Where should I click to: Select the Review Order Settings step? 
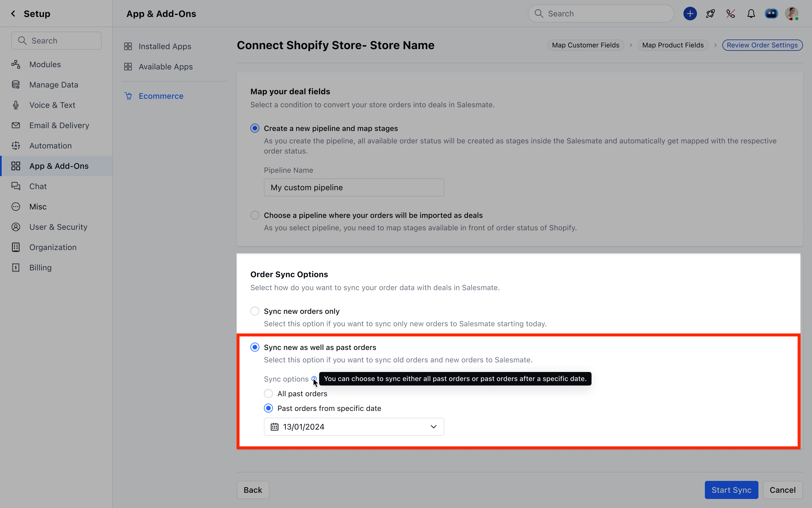pos(762,45)
